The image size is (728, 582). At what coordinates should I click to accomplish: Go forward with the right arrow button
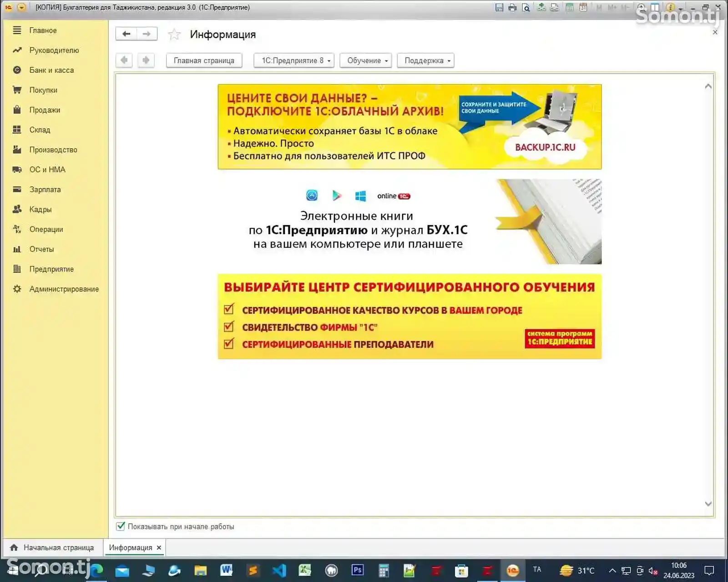click(147, 34)
